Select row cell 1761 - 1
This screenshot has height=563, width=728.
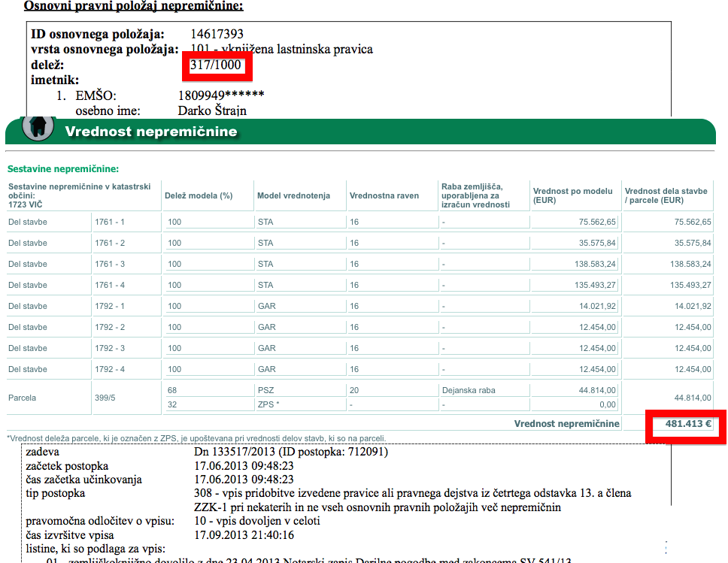(x=110, y=222)
